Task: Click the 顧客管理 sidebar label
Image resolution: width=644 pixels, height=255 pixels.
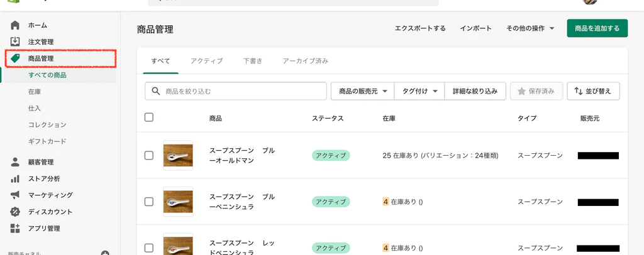Action: pos(41,162)
